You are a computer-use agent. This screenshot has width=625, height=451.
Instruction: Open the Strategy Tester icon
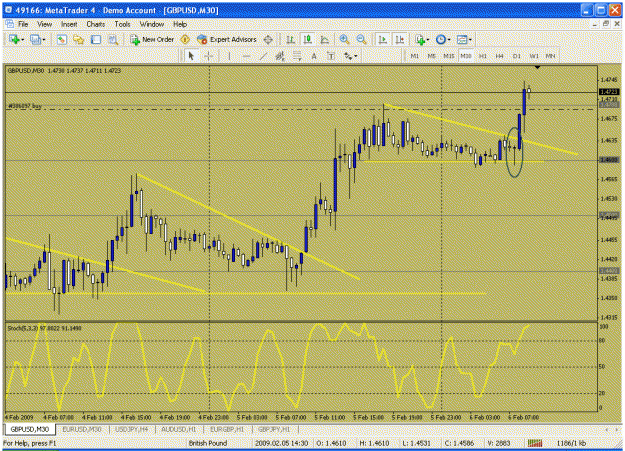pos(113,39)
